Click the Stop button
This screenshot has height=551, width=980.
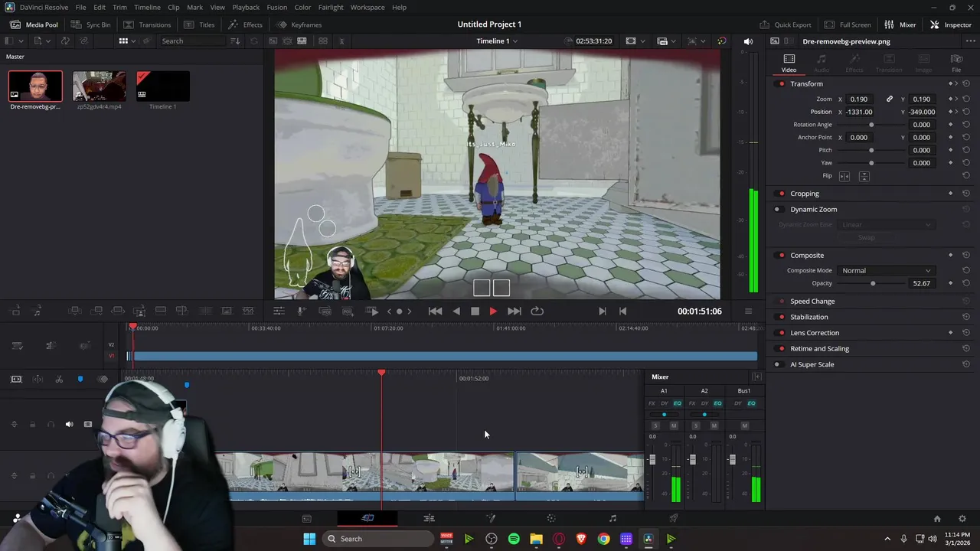tap(475, 311)
